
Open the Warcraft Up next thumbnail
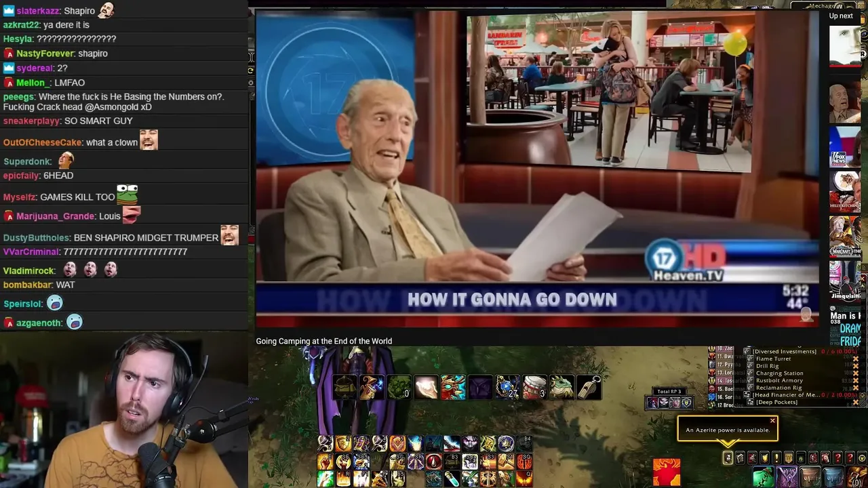pyautogui.click(x=845, y=237)
